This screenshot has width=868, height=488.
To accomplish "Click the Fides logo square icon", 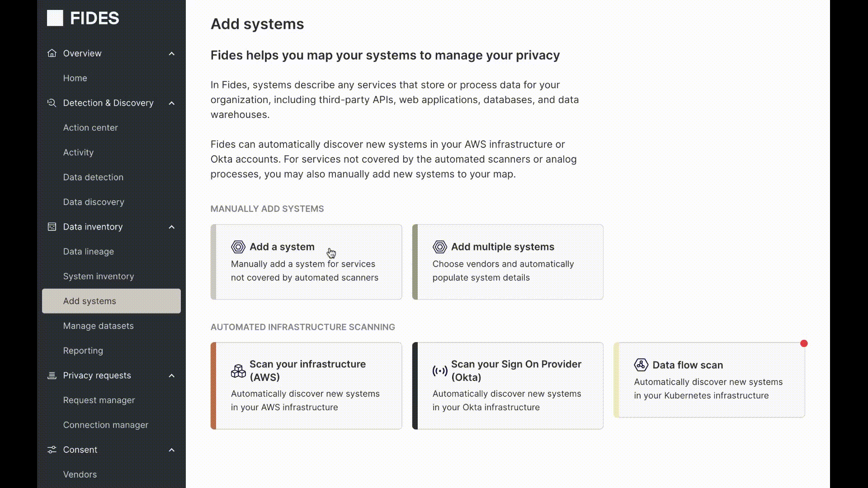I will pyautogui.click(x=55, y=18).
